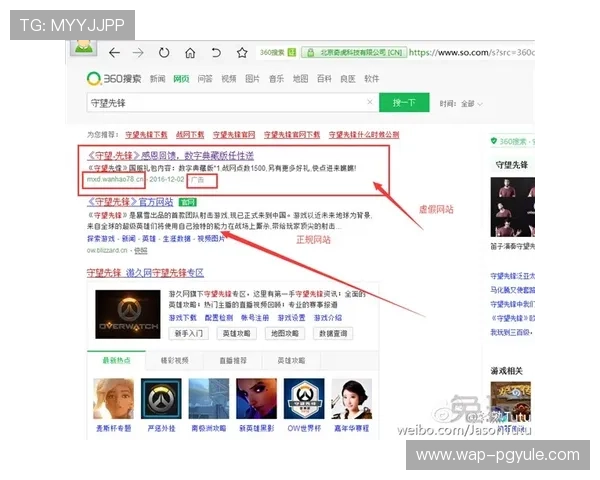
Task: Click the green 搜一下 search button
Action: point(404,103)
